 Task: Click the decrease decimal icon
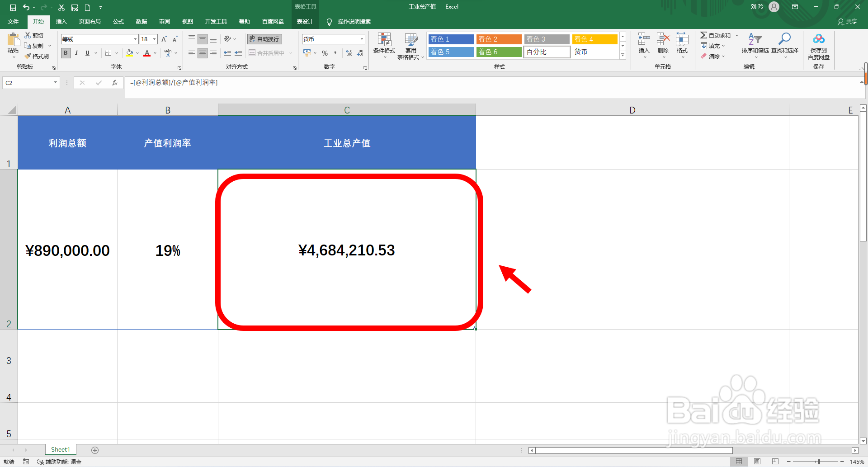360,53
